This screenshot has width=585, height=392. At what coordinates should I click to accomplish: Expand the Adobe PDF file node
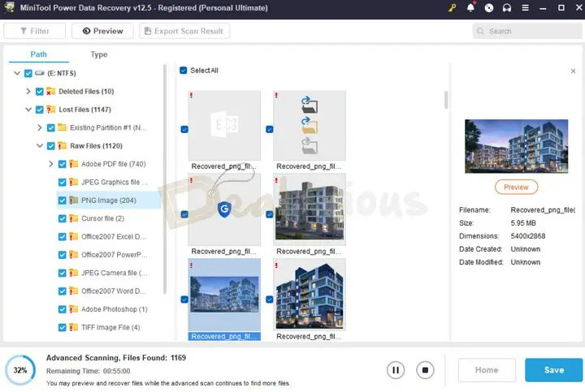(51, 164)
